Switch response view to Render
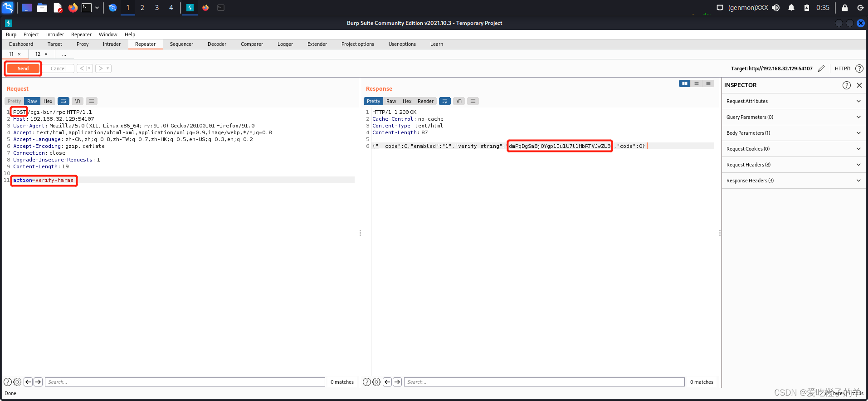The height and width of the screenshot is (401, 868). (x=426, y=101)
